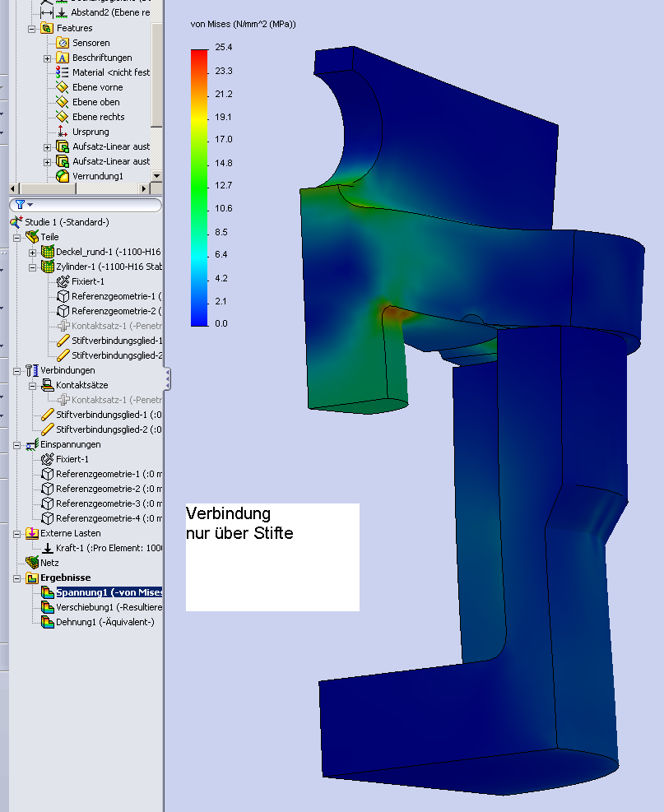This screenshot has width=664, height=812.
Task: Open the Dehnung1 strain plot
Action: [x=105, y=622]
